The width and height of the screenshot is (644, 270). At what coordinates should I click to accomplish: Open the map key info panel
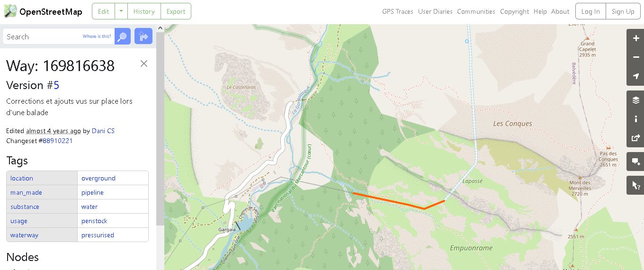[635, 119]
